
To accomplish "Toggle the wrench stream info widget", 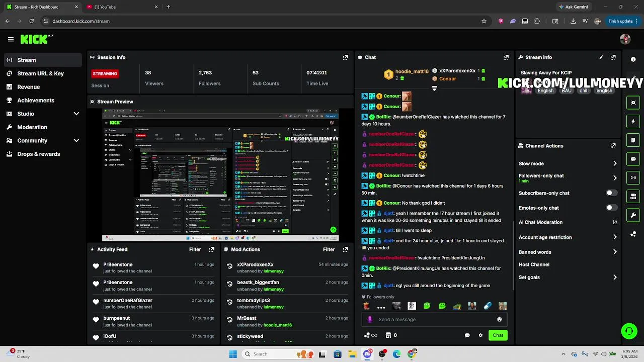I will 633,215.
